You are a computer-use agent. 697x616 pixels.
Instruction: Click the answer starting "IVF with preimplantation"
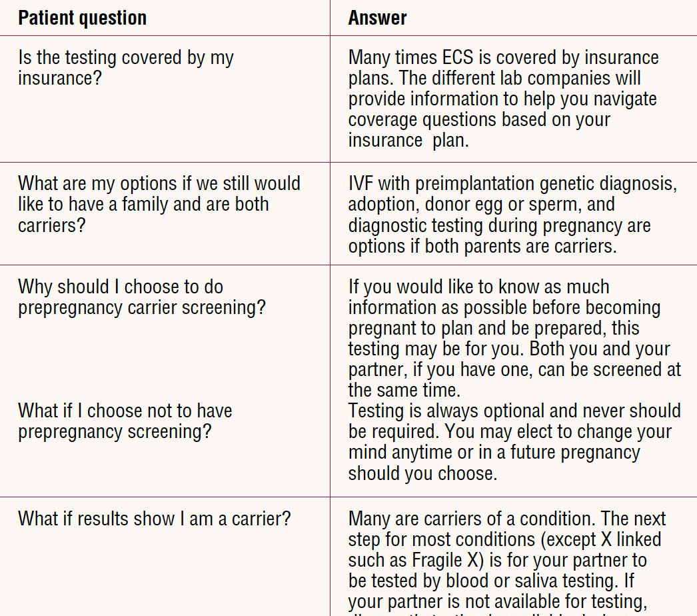click(512, 215)
